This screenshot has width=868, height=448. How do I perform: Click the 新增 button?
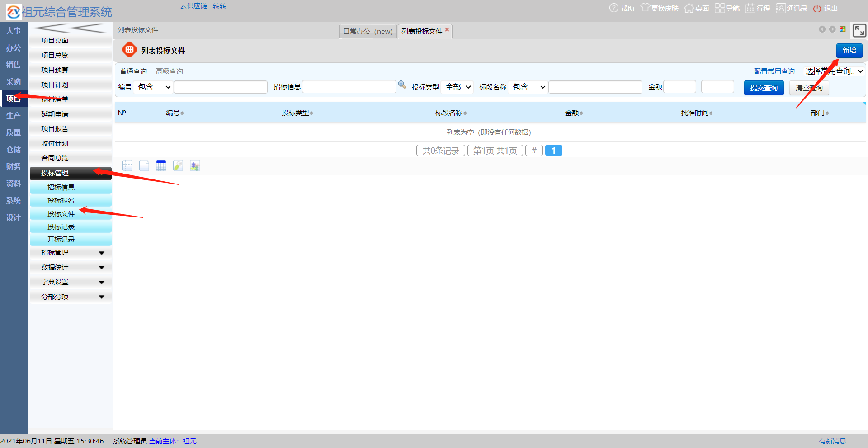coord(849,51)
